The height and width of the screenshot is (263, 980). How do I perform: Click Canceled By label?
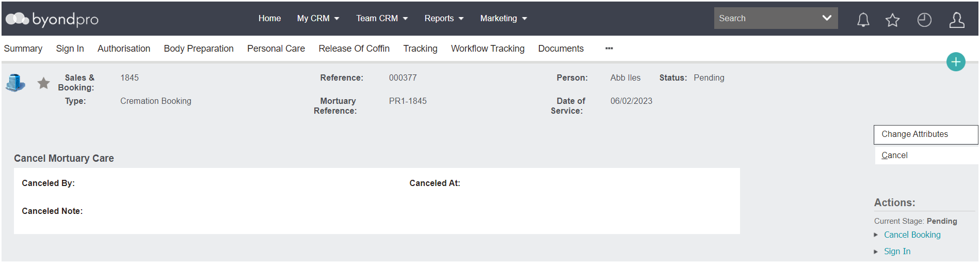point(48,183)
